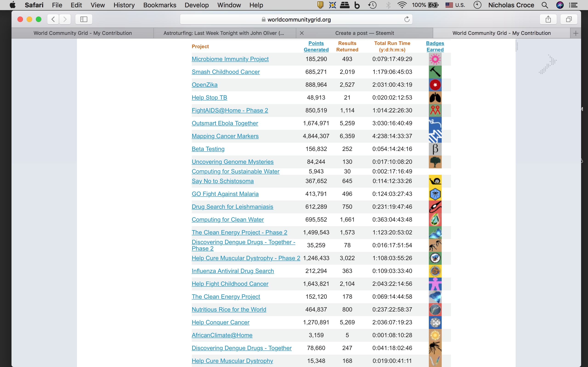Open the Mapping Cancer Markers project link
The height and width of the screenshot is (367, 588).
pos(225,136)
